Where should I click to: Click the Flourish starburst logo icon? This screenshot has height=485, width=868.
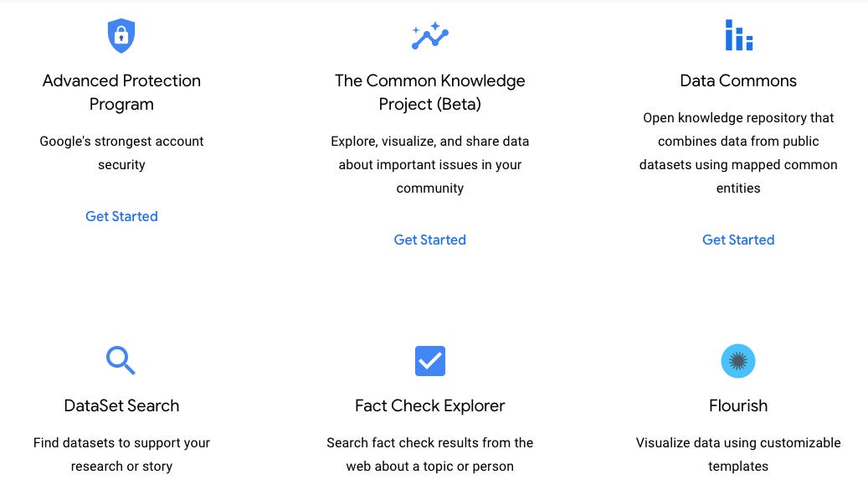point(738,361)
